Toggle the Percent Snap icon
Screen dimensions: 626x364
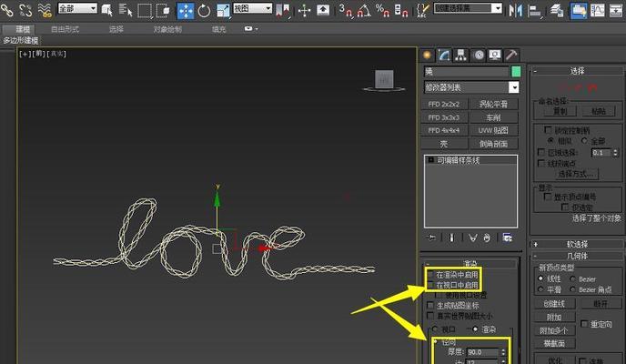(382, 10)
